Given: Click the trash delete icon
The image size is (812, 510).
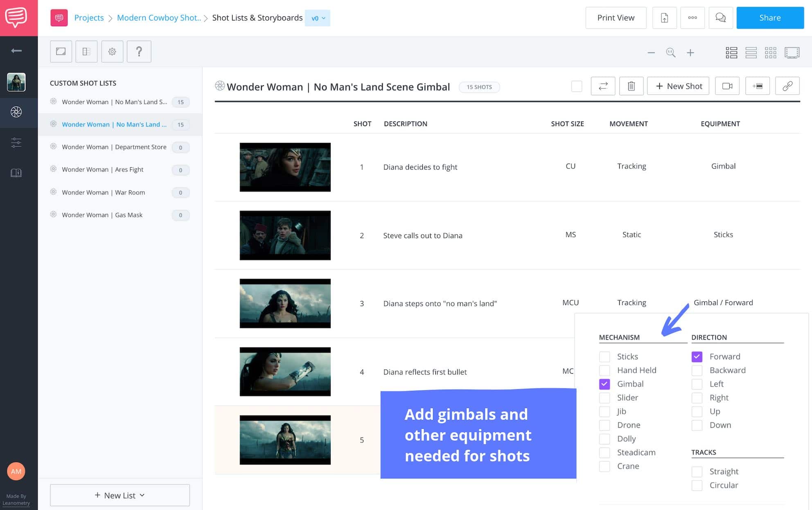Looking at the screenshot, I should (632, 86).
